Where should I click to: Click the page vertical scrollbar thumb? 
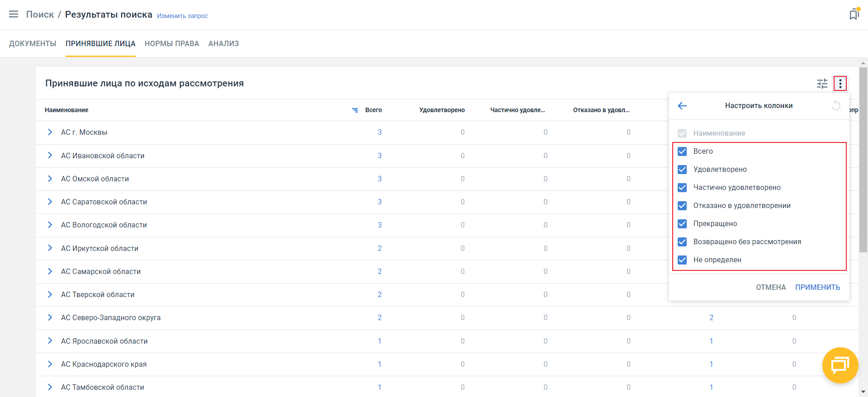click(x=863, y=160)
